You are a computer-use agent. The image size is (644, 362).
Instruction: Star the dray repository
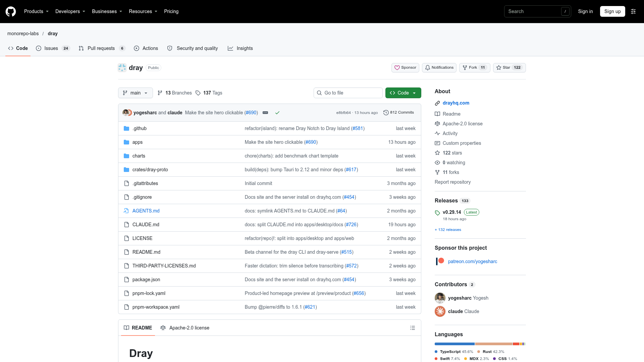509,68
